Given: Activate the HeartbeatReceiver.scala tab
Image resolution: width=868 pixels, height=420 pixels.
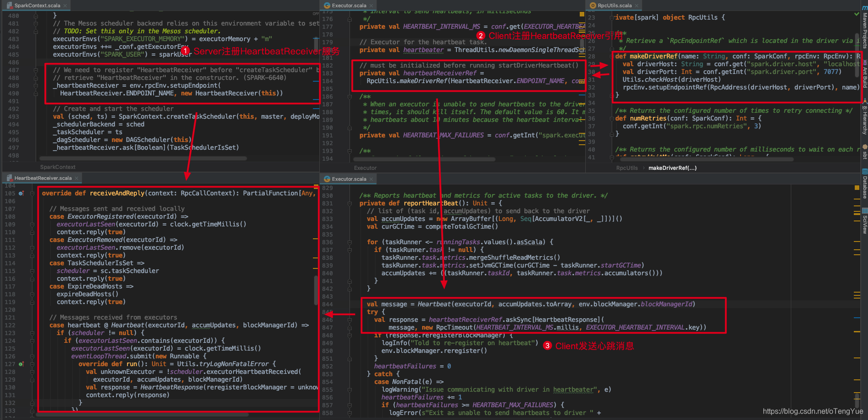Looking at the screenshot, I should tap(43, 178).
